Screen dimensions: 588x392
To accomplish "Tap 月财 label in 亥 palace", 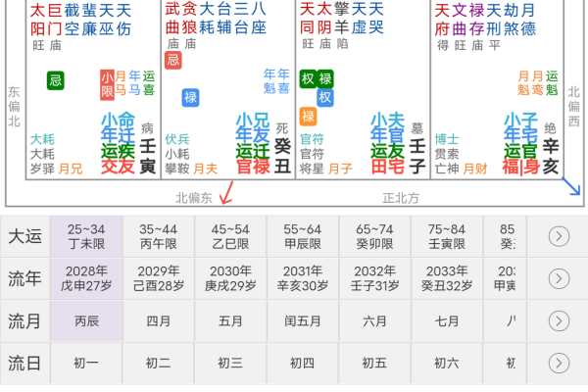I will (474, 169).
